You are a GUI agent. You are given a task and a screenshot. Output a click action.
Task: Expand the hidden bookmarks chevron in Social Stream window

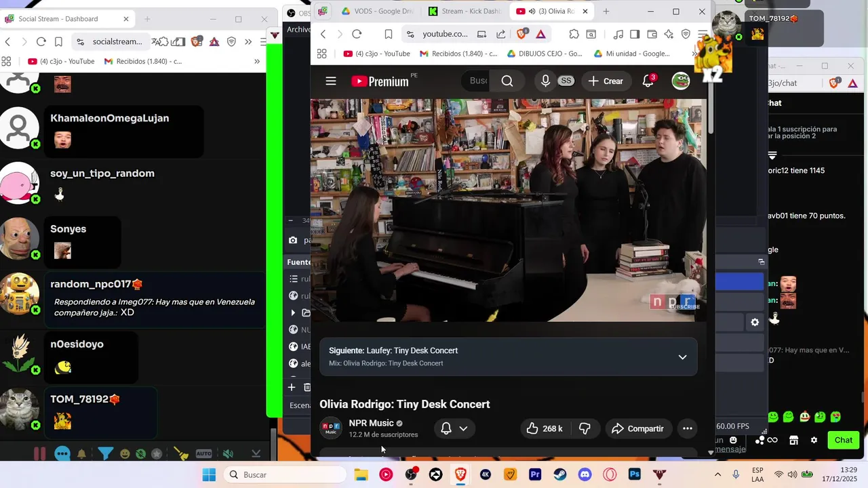257,61
